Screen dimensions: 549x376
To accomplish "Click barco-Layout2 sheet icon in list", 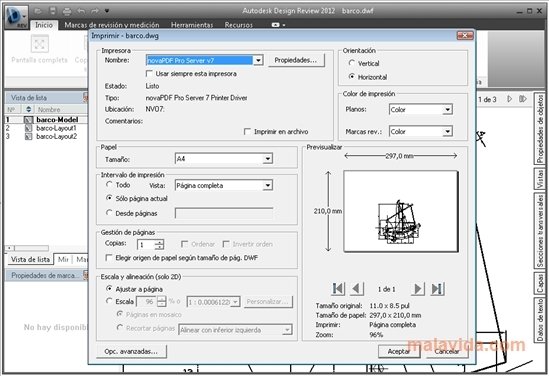I will (28, 137).
